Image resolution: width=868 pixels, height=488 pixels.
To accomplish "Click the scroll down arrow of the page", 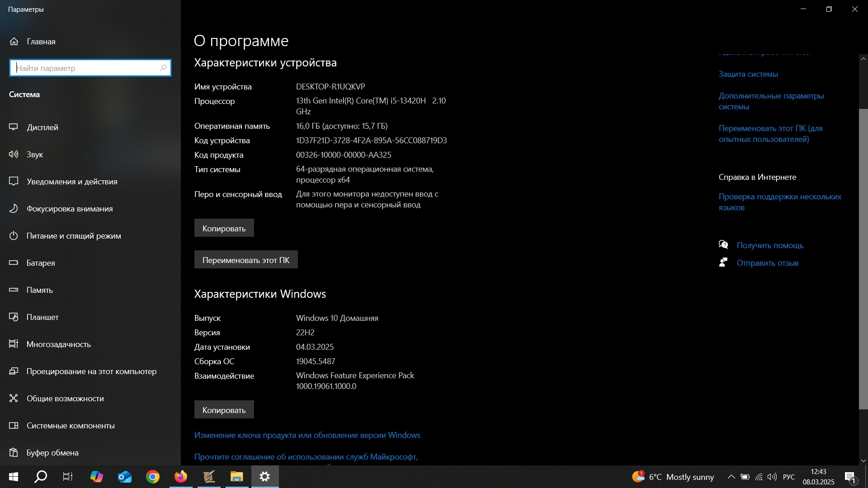I will pos(863,461).
